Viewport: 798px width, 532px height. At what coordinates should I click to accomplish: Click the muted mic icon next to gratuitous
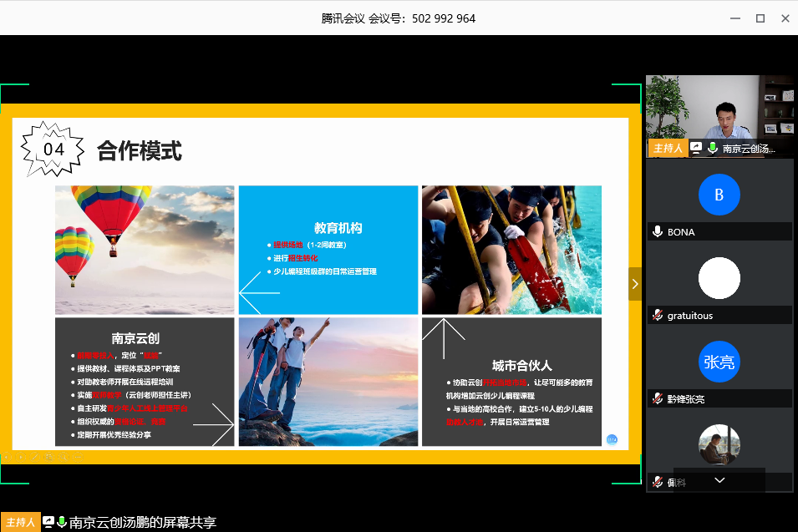point(658,316)
